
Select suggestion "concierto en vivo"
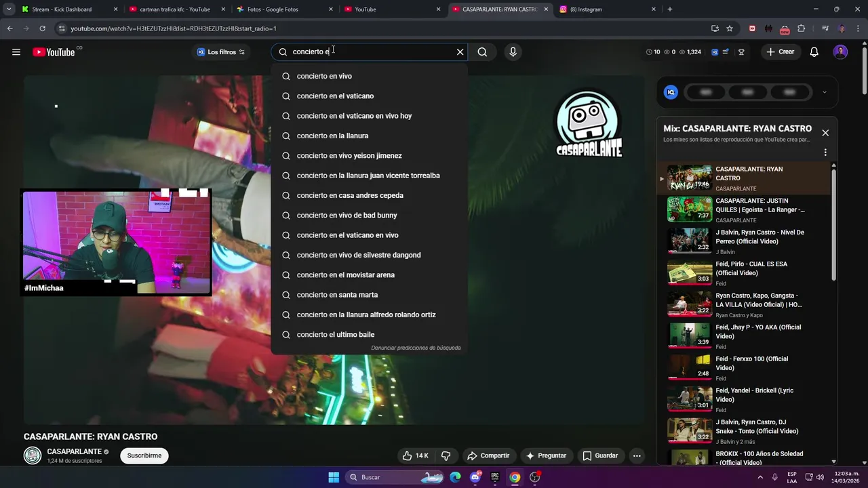369,76
